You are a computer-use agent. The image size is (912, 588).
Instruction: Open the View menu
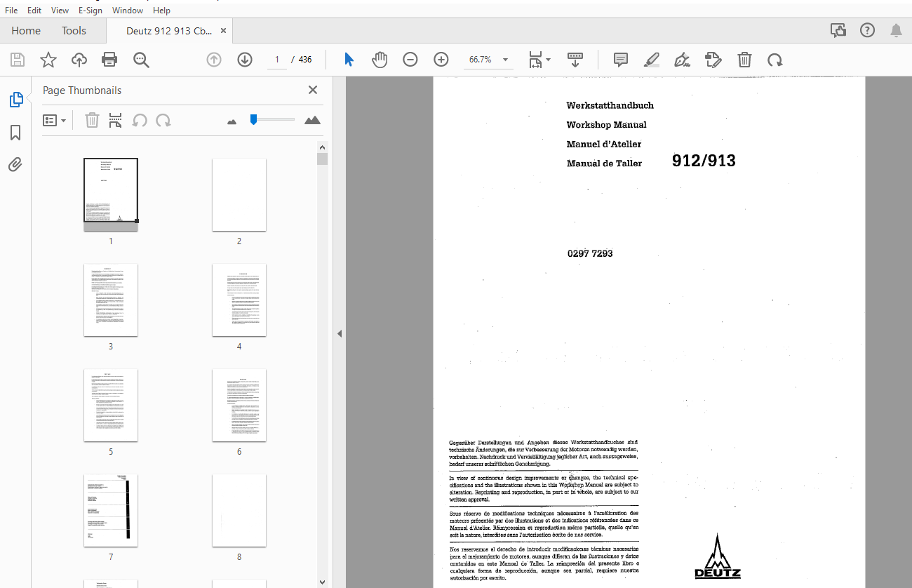click(x=60, y=11)
